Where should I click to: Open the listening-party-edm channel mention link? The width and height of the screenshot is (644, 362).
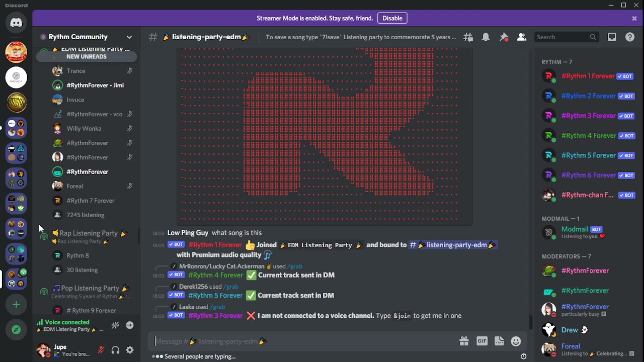453,245
